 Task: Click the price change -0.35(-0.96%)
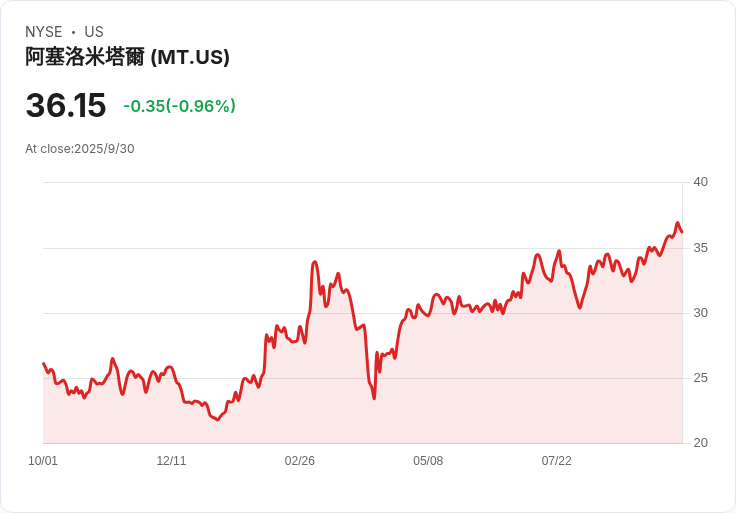[179, 106]
